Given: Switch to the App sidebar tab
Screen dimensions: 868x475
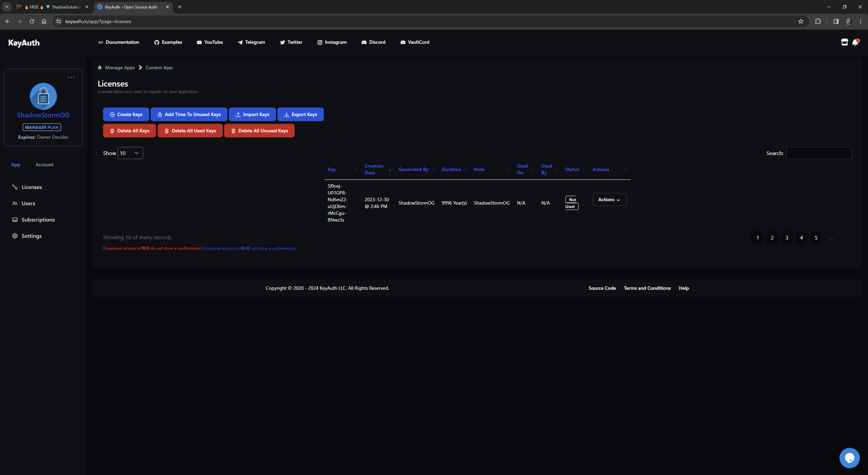Looking at the screenshot, I should (x=16, y=165).
